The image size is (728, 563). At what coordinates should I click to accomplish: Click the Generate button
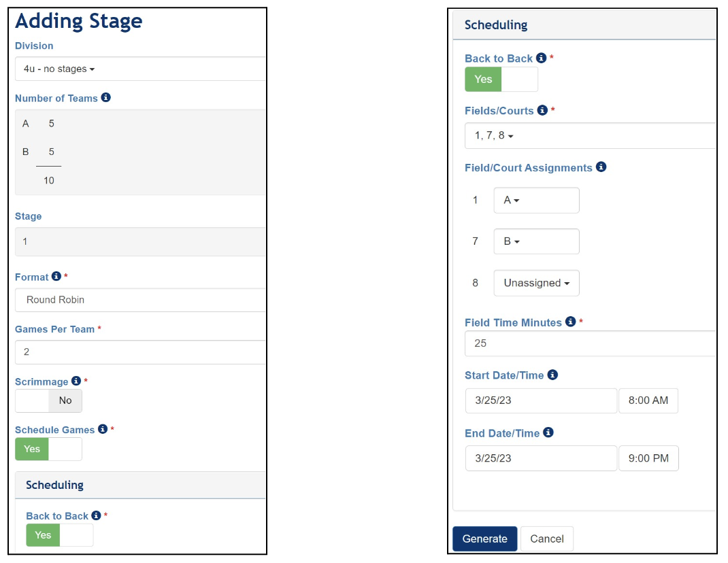click(484, 539)
